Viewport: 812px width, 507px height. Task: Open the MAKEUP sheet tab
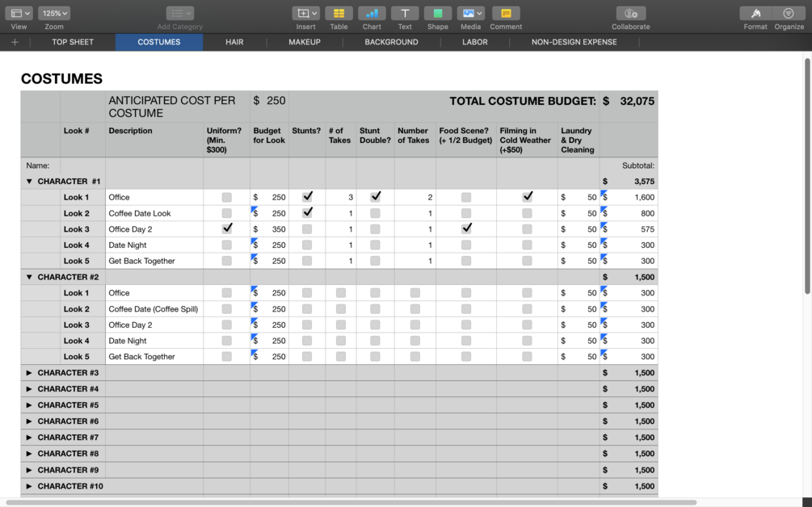click(305, 42)
